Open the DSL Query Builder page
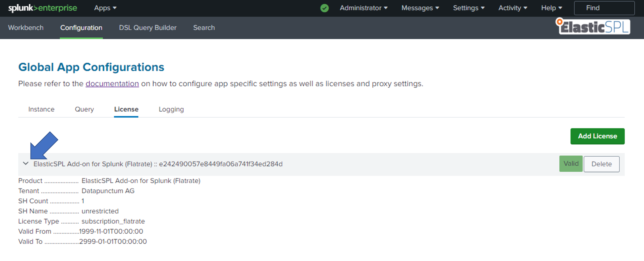 pyautogui.click(x=148, y=28)
